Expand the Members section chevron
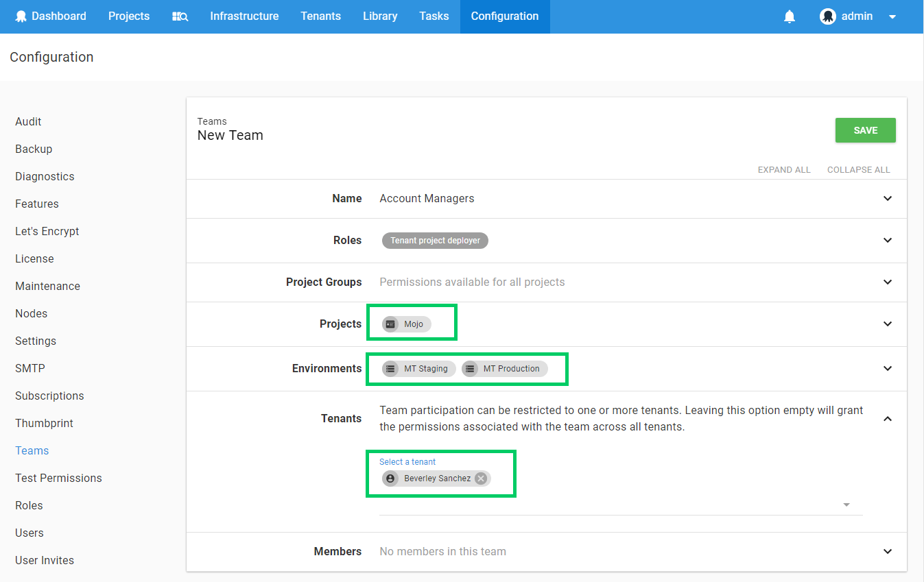The width and height of the screenshot is (924, 582). tap(888, 552)
